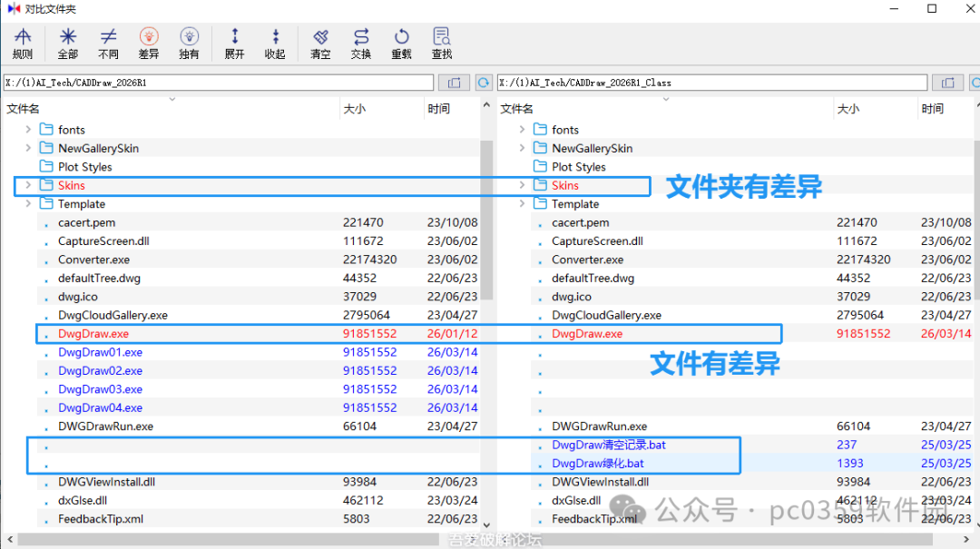980x549 pixels.
Task: Expand the left fonts folder
Action: pyautogui.click(x=28, y=130)
